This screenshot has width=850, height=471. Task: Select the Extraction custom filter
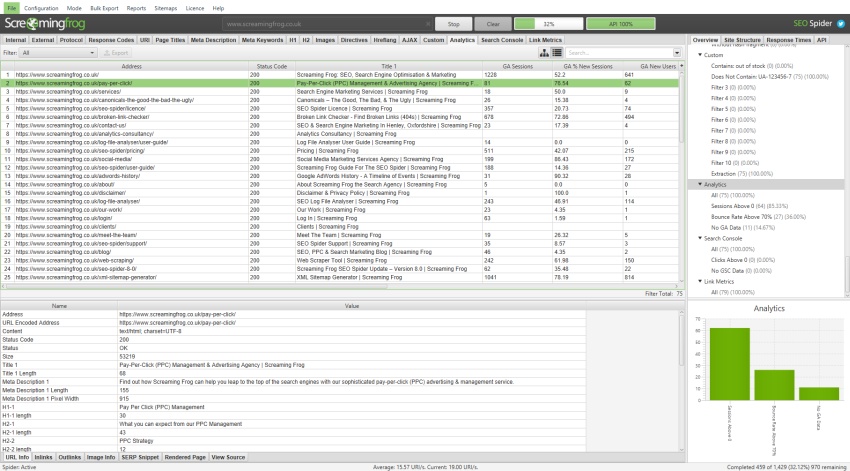tap(742, 173)
